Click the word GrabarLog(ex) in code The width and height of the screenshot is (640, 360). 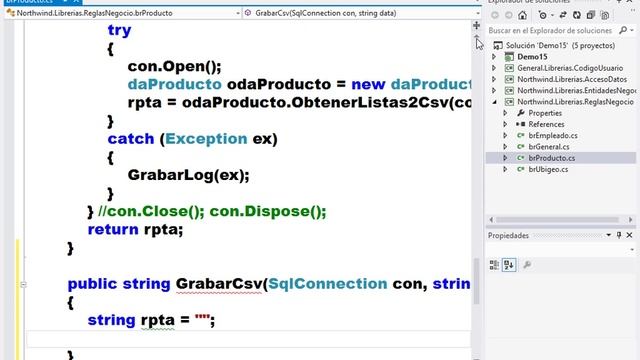[x=186, y=175]
